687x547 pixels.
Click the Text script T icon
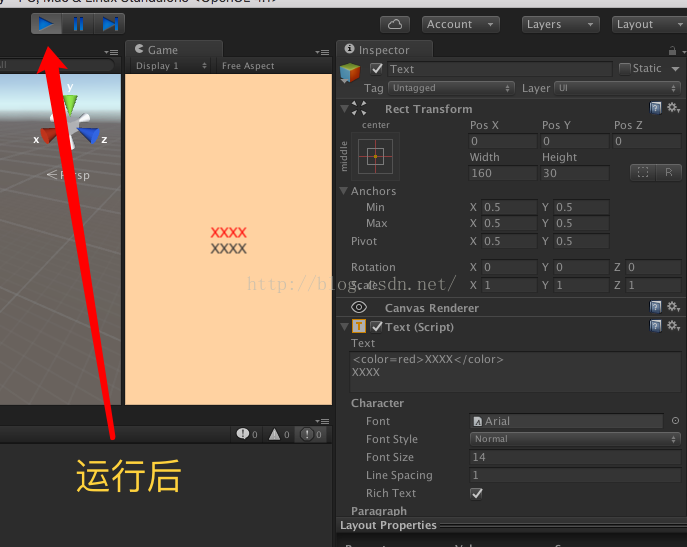[359, 326]
